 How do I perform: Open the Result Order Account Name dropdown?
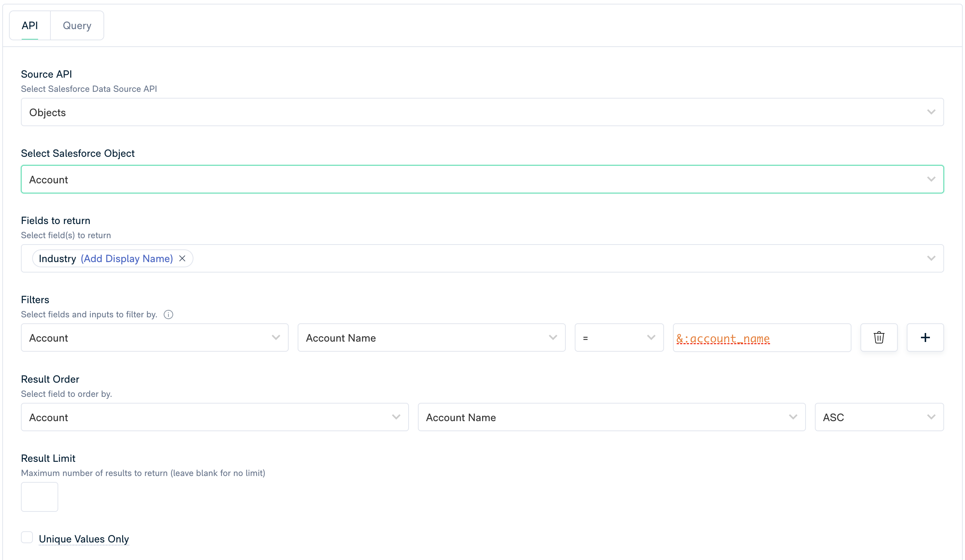[611, 417]
